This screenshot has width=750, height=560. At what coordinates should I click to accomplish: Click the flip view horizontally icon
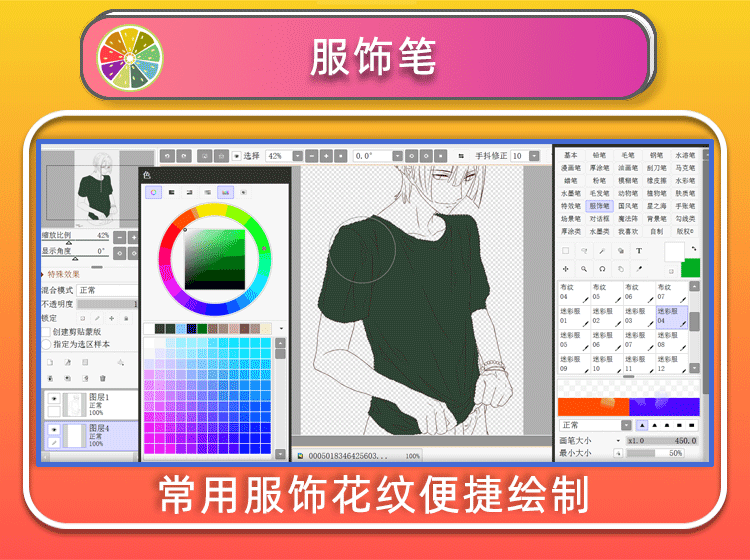click(x=461, y=156)
